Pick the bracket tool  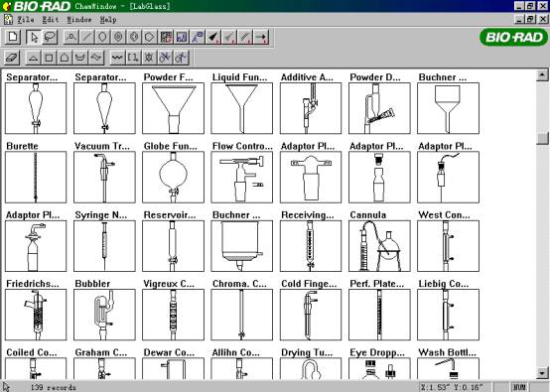[133, 58]
